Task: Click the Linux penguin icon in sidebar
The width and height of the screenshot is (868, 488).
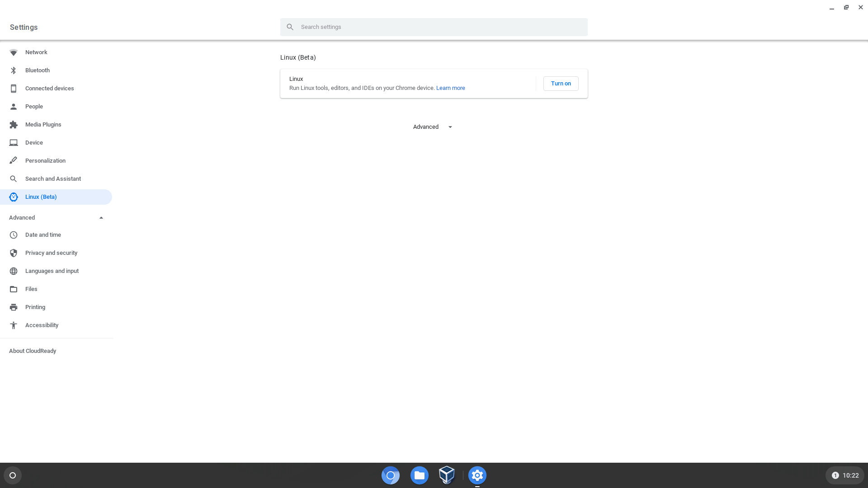Action: click(x=14, y=197)
